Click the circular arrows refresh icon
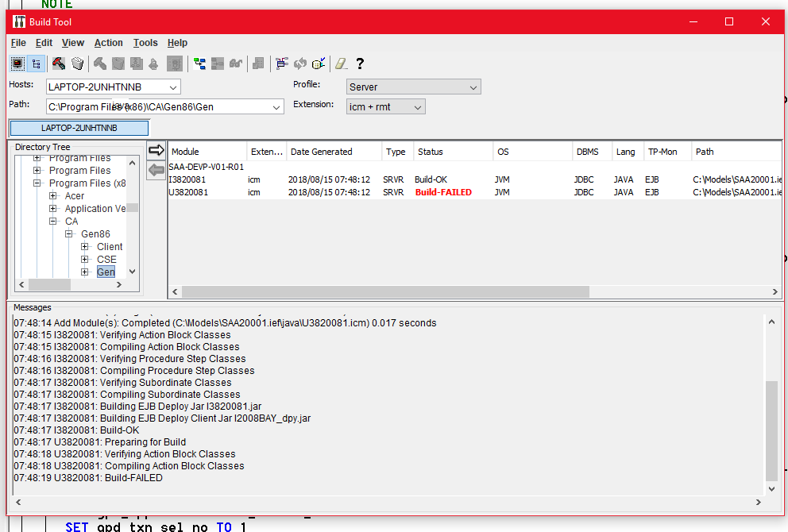 300,64
